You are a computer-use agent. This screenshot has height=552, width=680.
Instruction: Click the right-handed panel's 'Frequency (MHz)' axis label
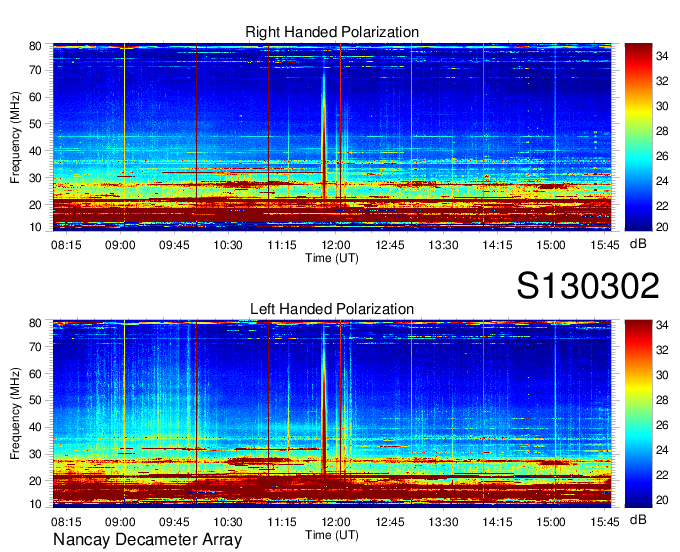[x=15, y=137]
